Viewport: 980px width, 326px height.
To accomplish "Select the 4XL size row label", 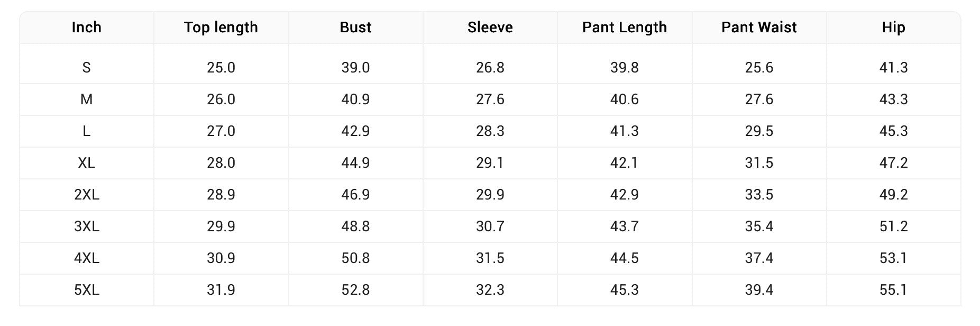I will [x=86, y=258].
